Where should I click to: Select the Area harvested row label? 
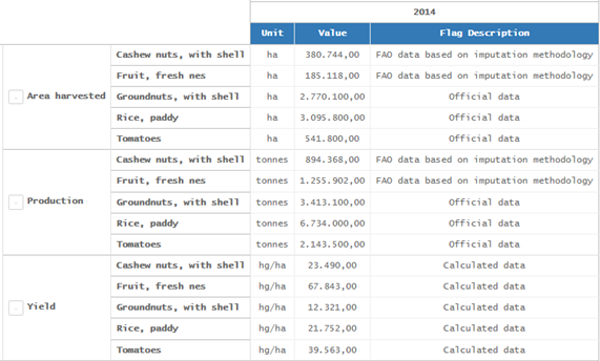[66, 96]
